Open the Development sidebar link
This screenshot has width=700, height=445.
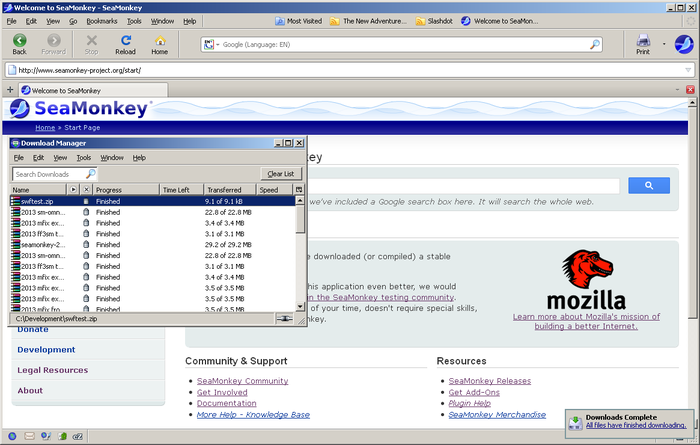[46, 349]
